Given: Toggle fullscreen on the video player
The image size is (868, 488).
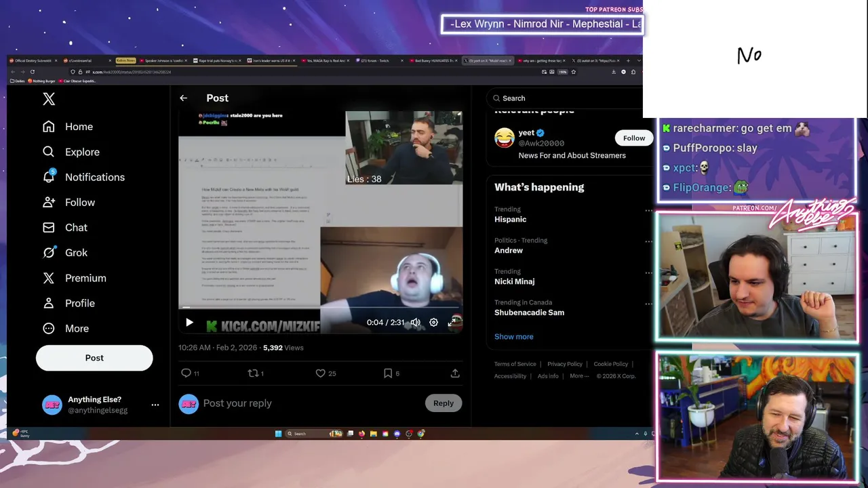Looking at the screenshot, I should point(452,323).
